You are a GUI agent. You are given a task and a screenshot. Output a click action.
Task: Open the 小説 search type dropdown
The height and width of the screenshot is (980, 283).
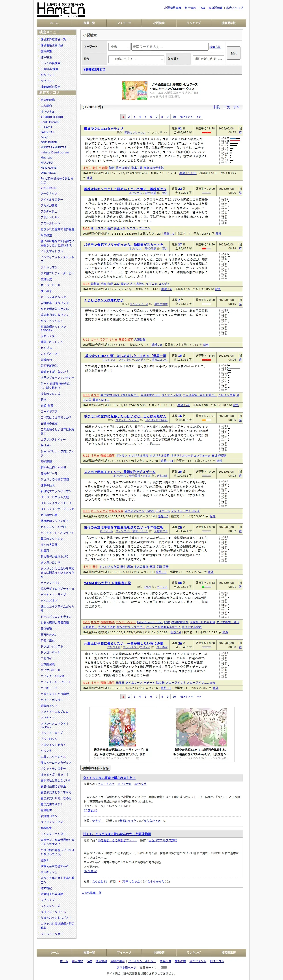[x=119, y=47]
